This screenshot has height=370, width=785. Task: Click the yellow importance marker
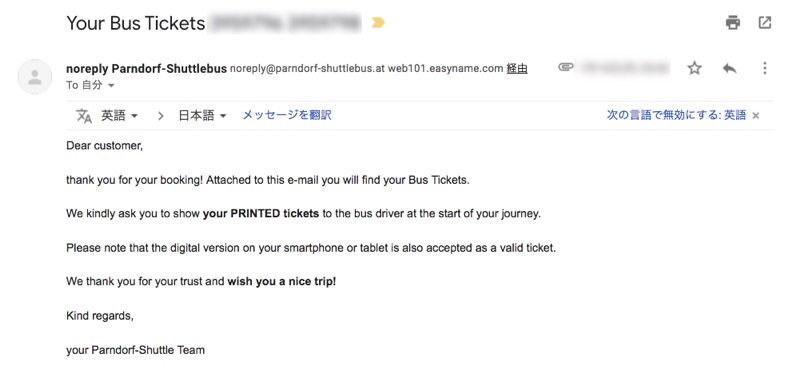tap(378, 23)
